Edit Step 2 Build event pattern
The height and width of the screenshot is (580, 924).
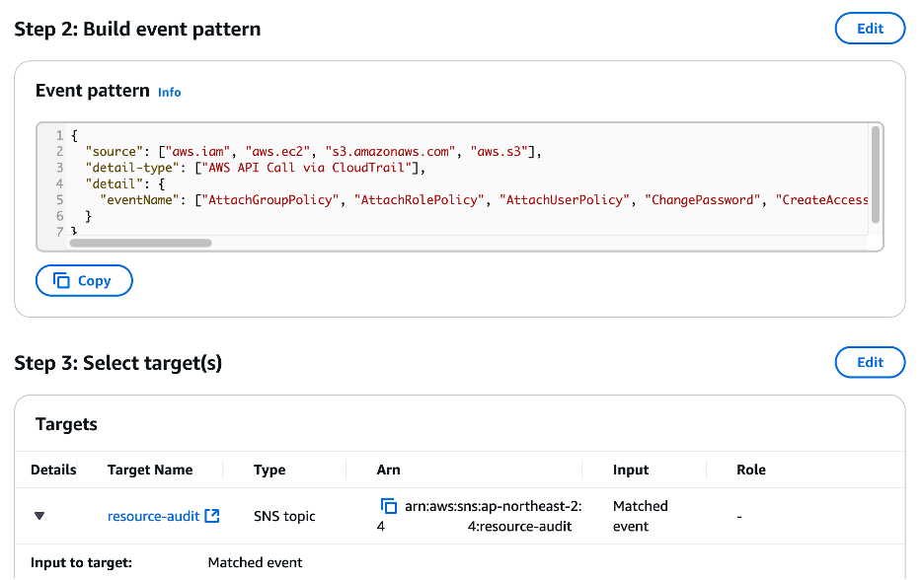click(x=870, y=29)
